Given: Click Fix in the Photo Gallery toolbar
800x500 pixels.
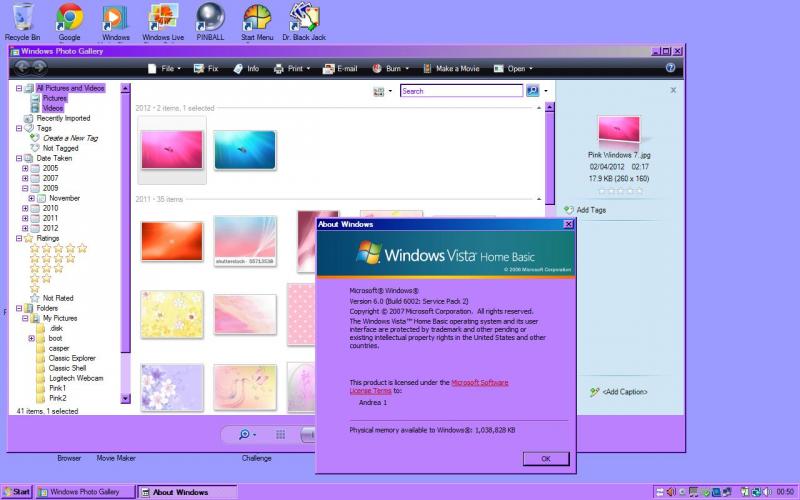Looking at the screenshot, I should pos(206,68).
